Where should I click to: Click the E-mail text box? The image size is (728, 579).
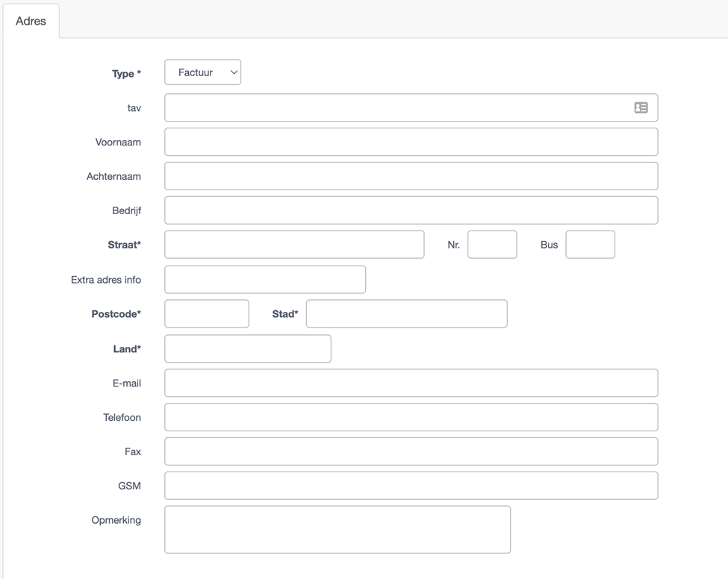coord(411,384)
